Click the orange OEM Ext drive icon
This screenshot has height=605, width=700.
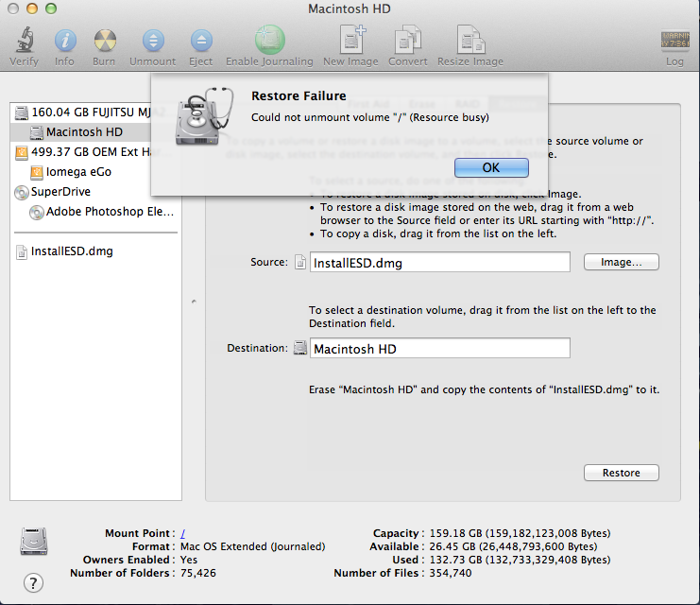point(22,152)
